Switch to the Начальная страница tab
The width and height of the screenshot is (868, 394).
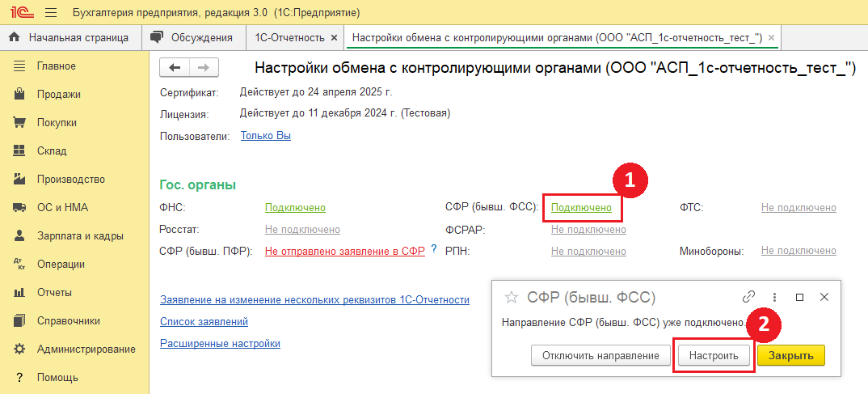click(70, 38)
